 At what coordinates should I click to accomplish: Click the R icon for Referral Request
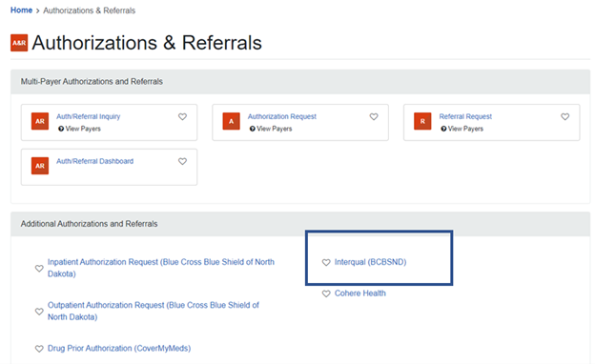pyautogui.click(x=422, y=121)
